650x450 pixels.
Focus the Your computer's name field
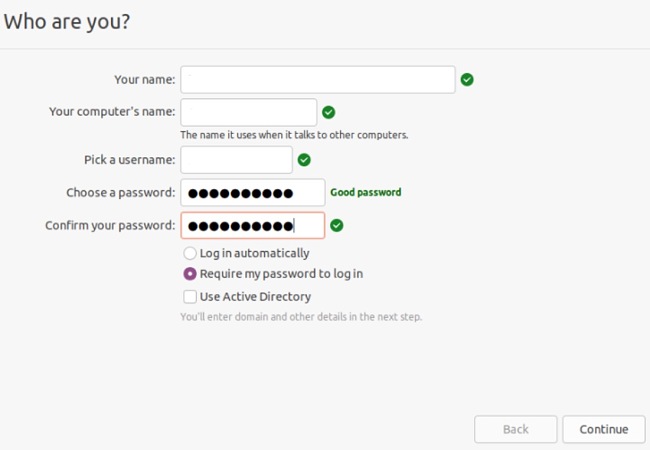point(249,112)
